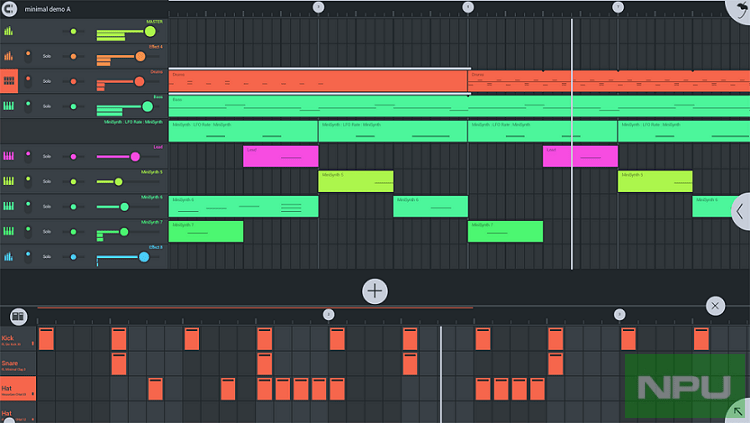Jump to the third bar marker on the playlist ruler
The image size is (750, 423).
[618, 7]
